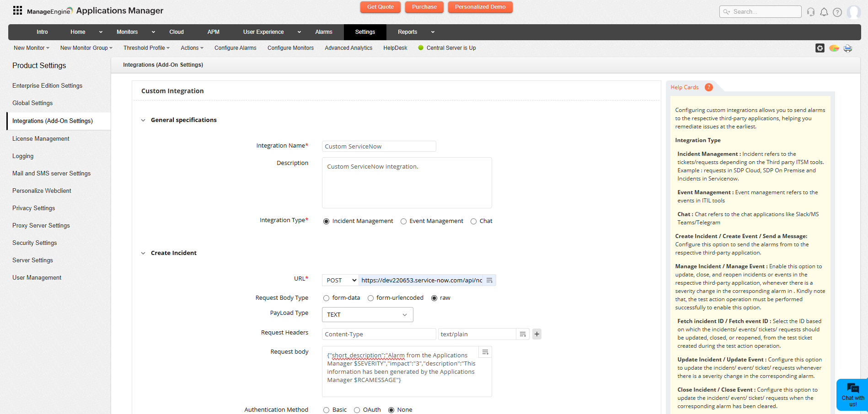Open the New Monitor Group dropdown
868x414 pixels.
86,48
